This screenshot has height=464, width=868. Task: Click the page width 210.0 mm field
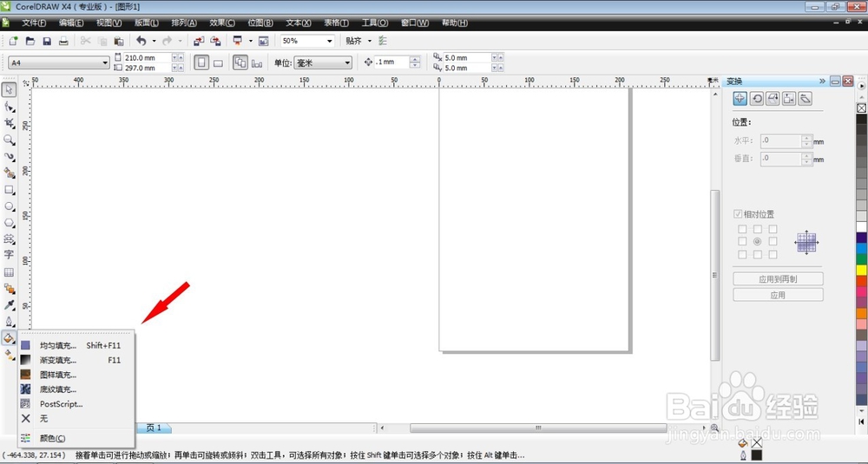pos(148,57)
